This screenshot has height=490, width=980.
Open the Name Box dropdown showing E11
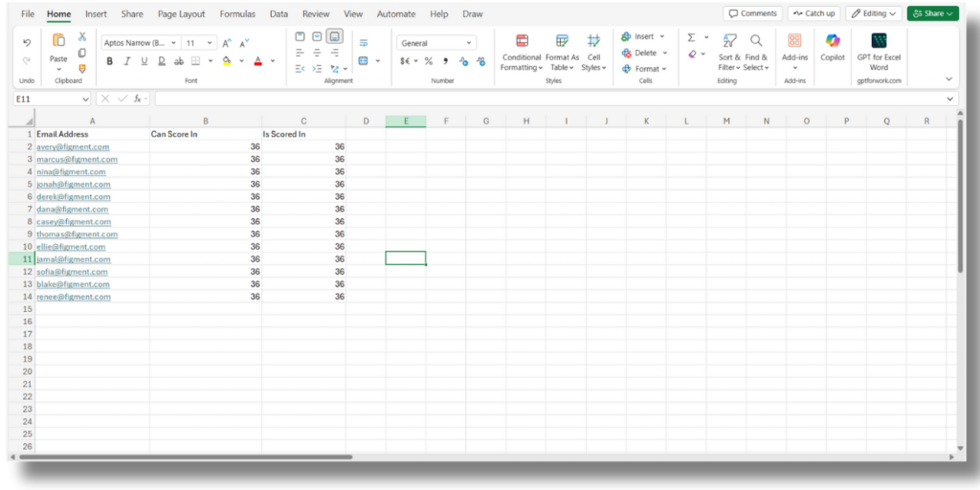pyautogui.click(x=85, y=99)
